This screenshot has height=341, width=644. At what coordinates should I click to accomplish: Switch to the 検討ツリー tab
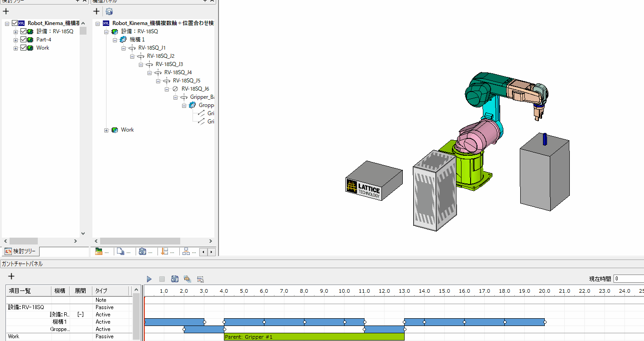coord(20,251)
